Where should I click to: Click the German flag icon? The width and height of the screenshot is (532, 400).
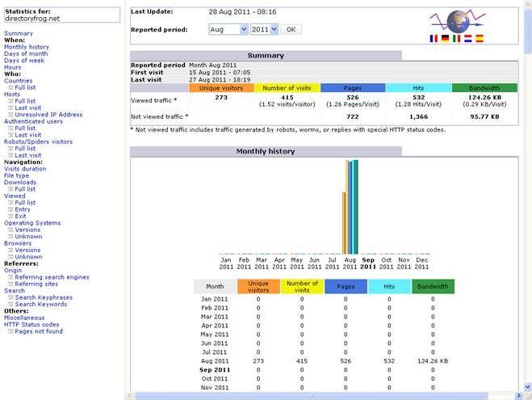(x=446, y=38)
